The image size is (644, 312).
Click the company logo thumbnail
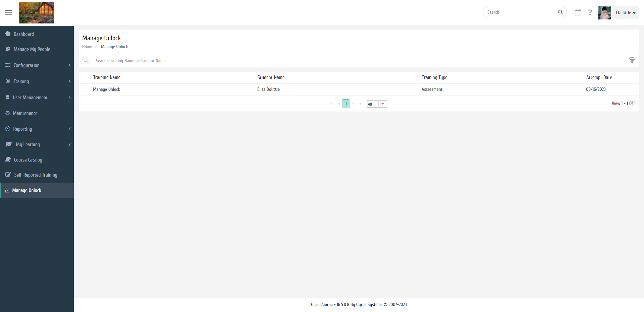click(x=36, y=13)
